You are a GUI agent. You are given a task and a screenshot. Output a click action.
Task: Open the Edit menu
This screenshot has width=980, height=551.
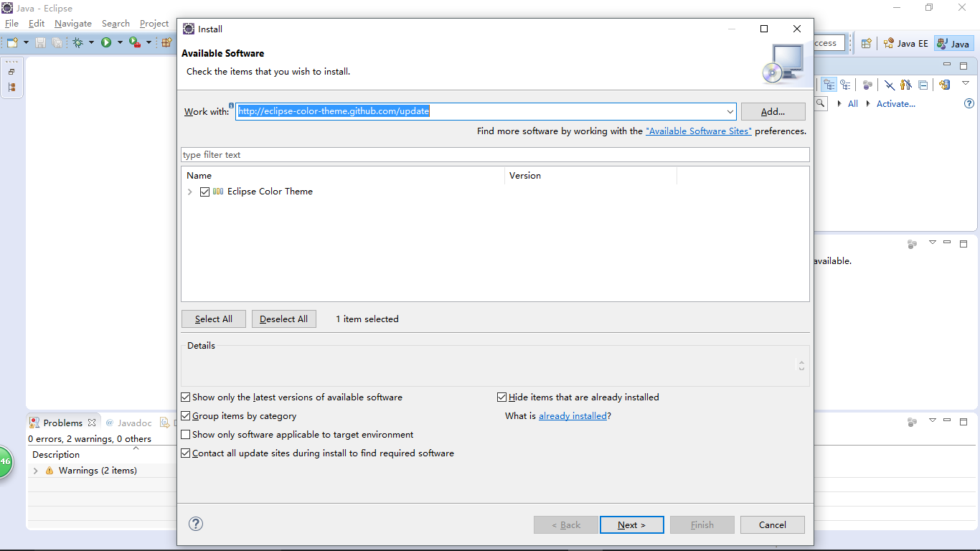click(x=37, y=24)
